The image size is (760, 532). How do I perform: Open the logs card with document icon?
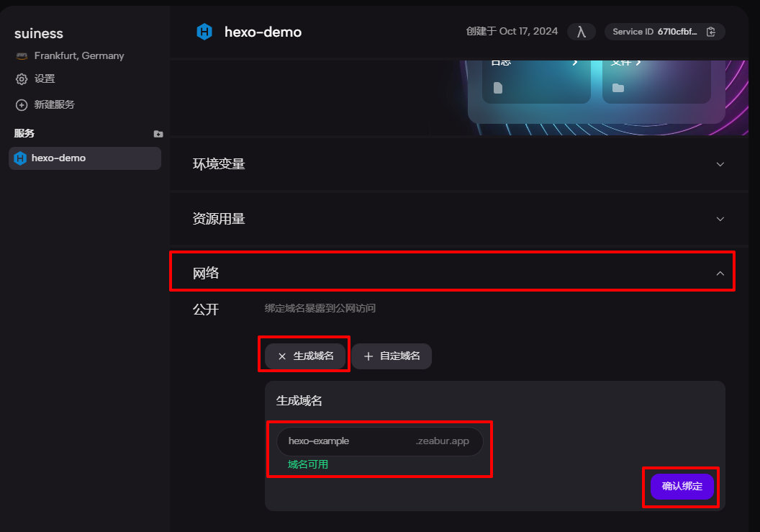536,81
